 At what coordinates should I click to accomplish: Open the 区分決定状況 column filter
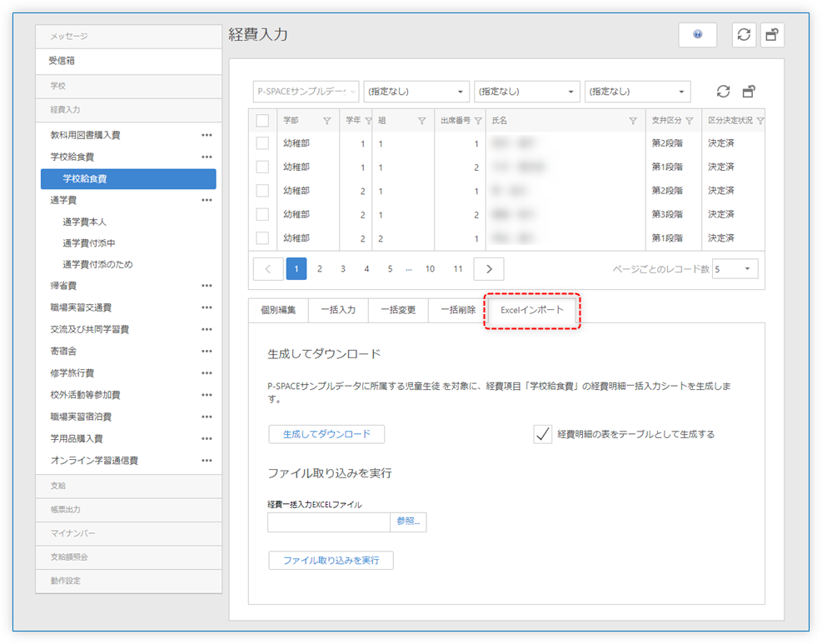pos(760,121)
